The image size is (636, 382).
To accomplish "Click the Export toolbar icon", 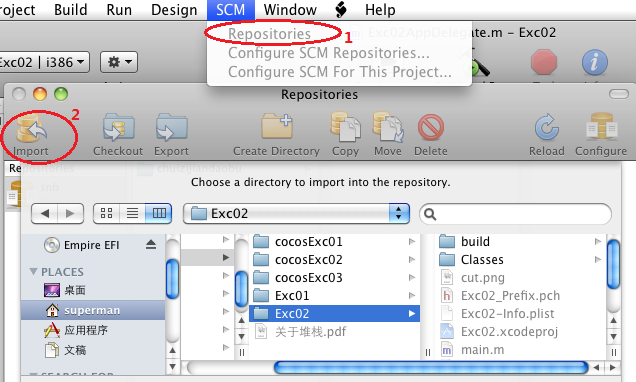I will [172, 128].
